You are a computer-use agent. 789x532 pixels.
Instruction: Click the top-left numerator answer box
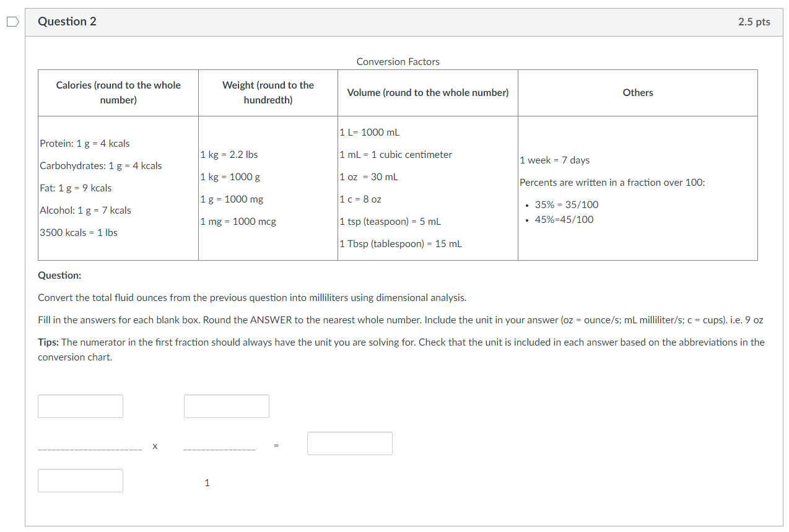[x=81, y=406]
